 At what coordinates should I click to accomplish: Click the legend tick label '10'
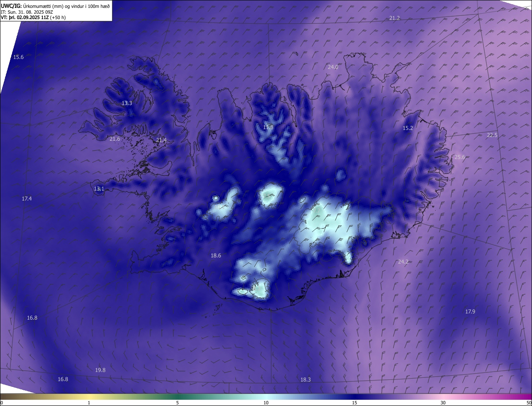266,403
